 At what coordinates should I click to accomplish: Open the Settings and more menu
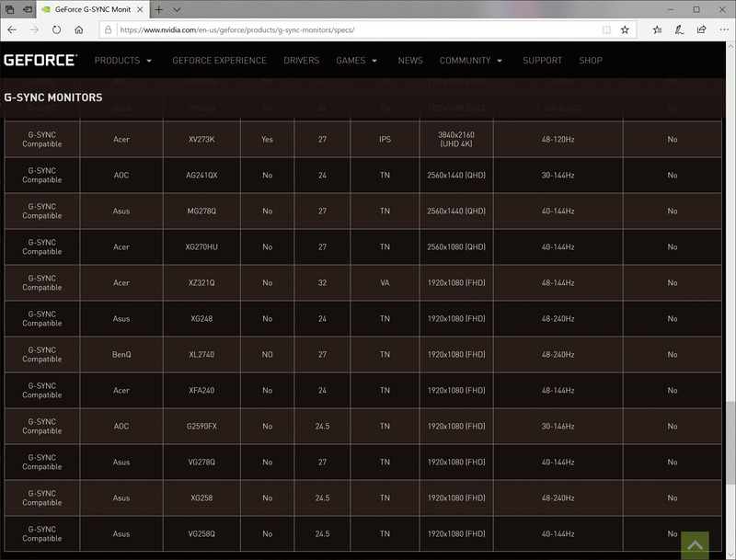723,29
